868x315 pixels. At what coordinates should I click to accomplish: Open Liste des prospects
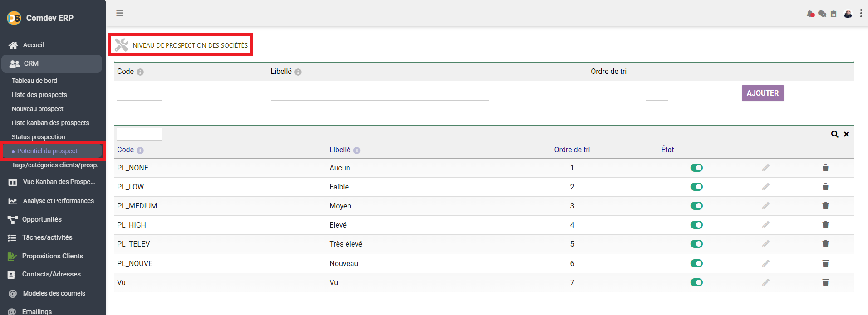tap(39, 95)
